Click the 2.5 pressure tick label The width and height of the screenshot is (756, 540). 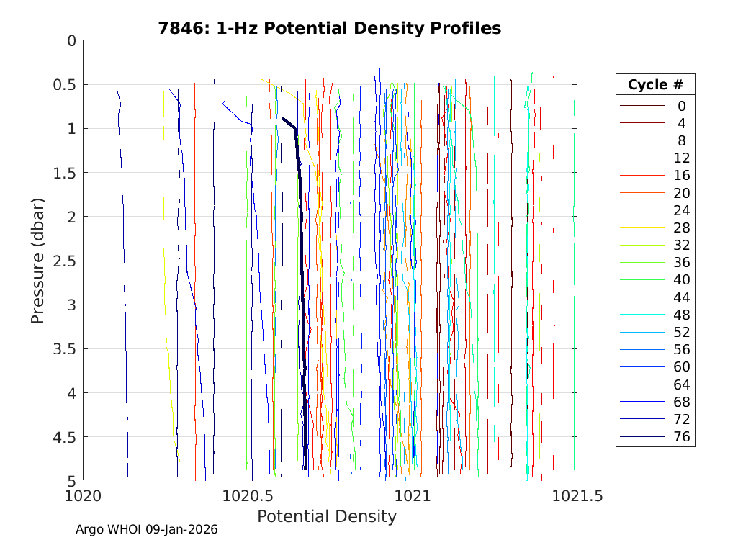[x=61, y=261]
